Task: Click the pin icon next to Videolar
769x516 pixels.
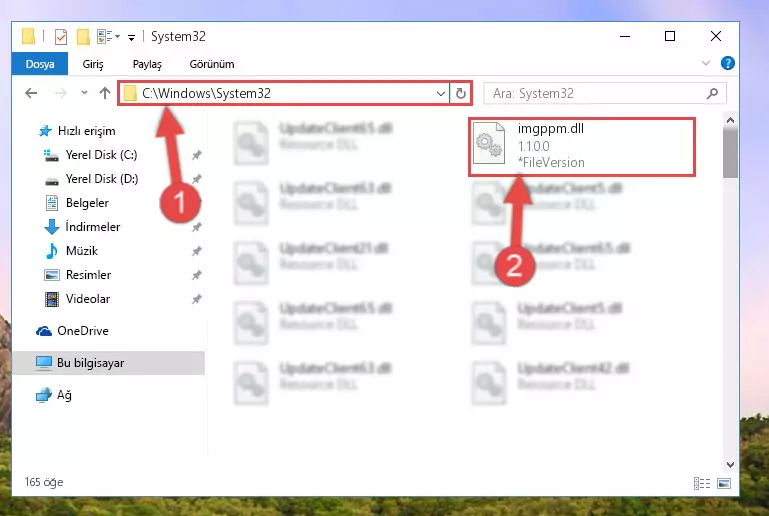Action: point(197,299)
